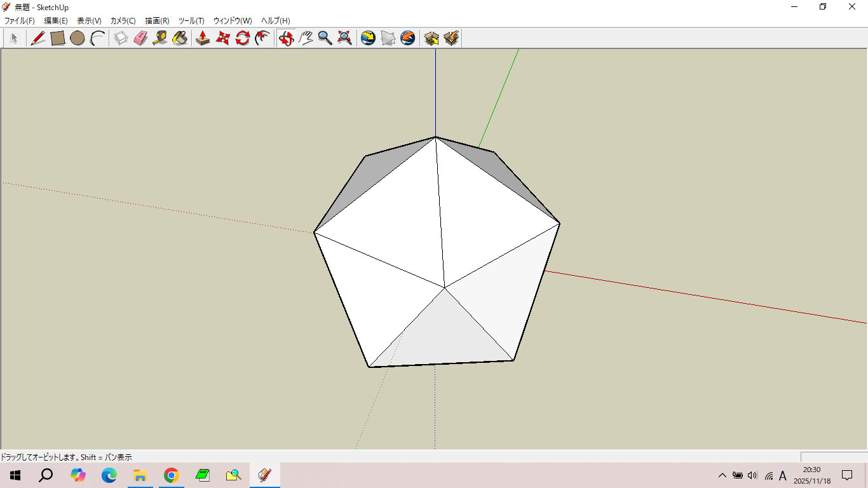Open the ツール(T) menu
The width and height of the screenshot is (868, 488).
click(x=191, y=21)
